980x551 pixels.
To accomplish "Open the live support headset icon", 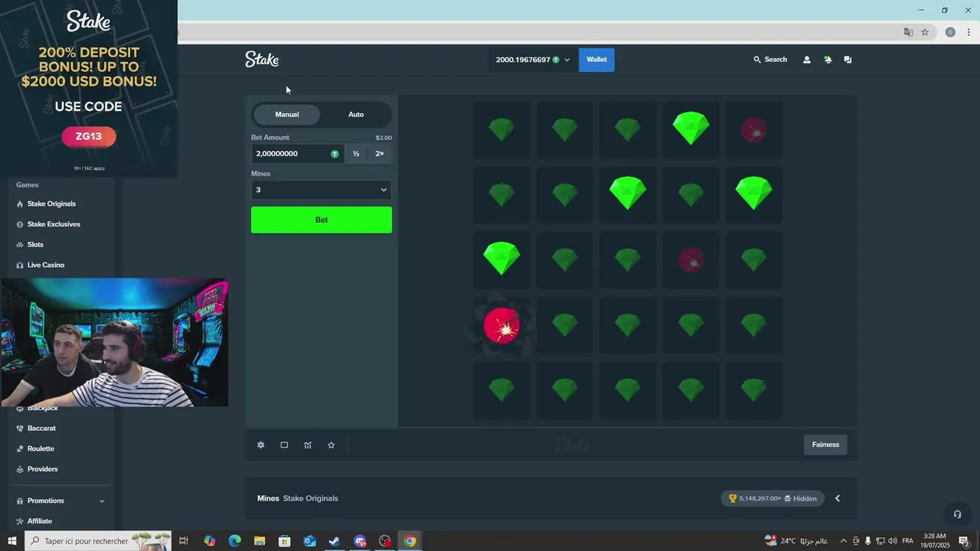I will click(957, 514).
